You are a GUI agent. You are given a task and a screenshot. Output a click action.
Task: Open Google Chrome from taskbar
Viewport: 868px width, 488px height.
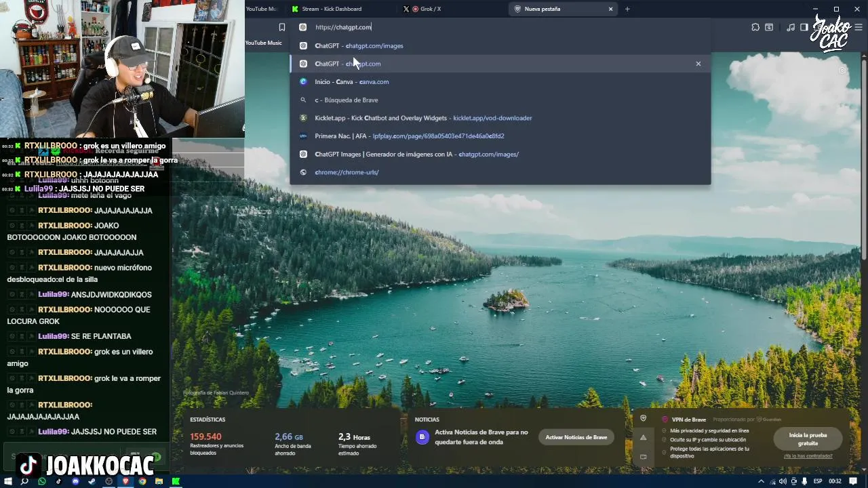[142, 481]
